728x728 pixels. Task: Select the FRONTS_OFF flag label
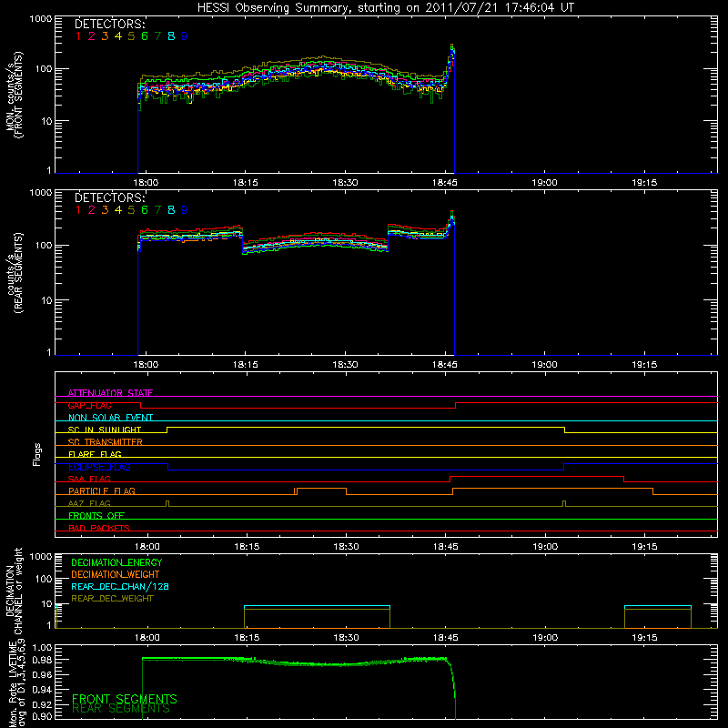point(96,516)
